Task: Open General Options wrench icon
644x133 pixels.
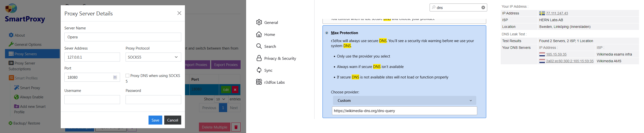Action: (x=11, y=44)
